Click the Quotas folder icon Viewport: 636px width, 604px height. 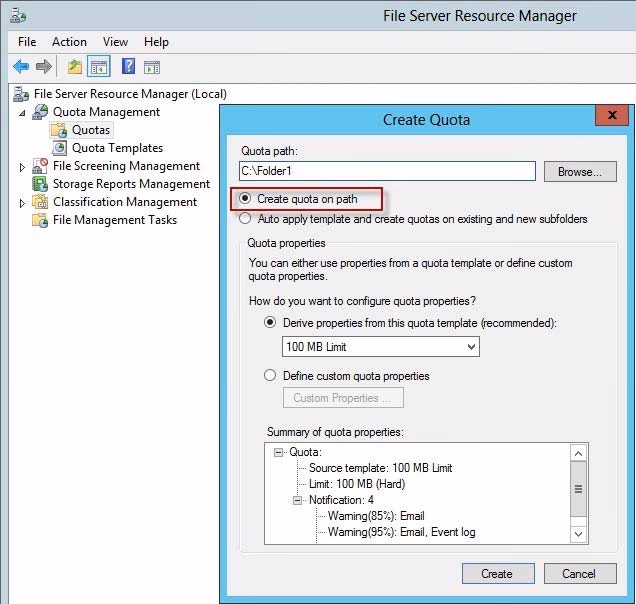59,130
